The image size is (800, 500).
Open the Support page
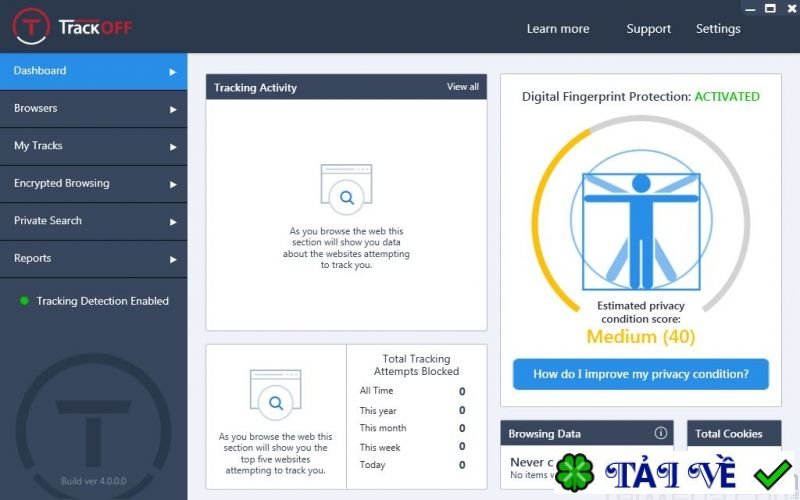[648, 29]
